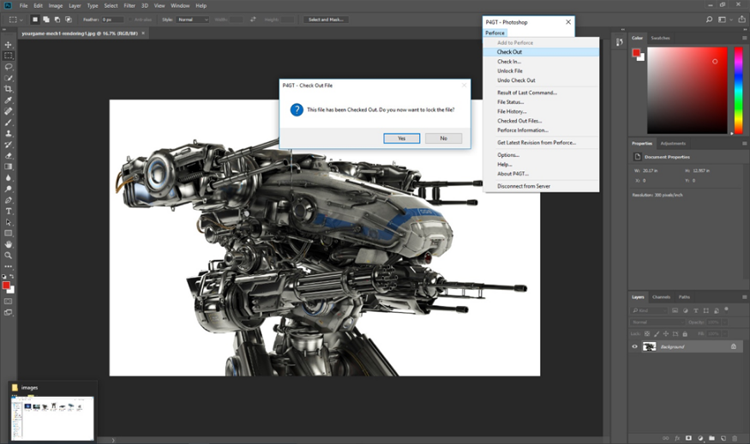Select the Rectangle shape tool
Viewport: 750px width, 444px height.
point(8,233)
